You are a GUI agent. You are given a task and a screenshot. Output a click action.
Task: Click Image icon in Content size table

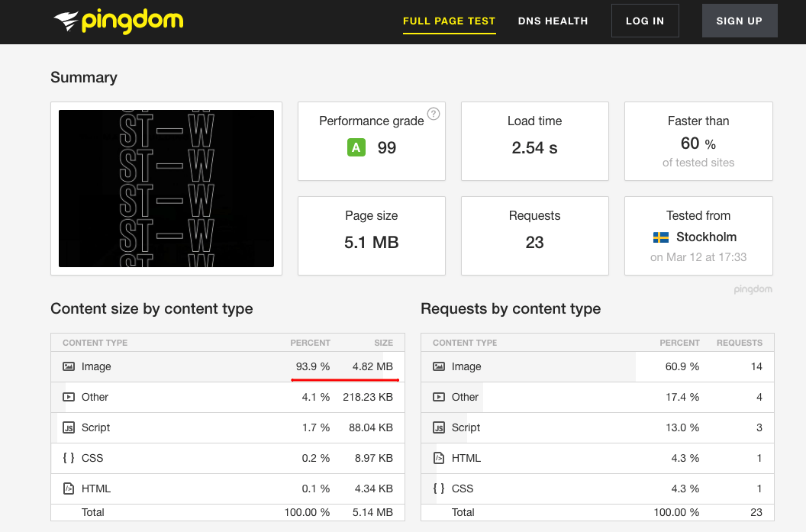click(69, 366)
